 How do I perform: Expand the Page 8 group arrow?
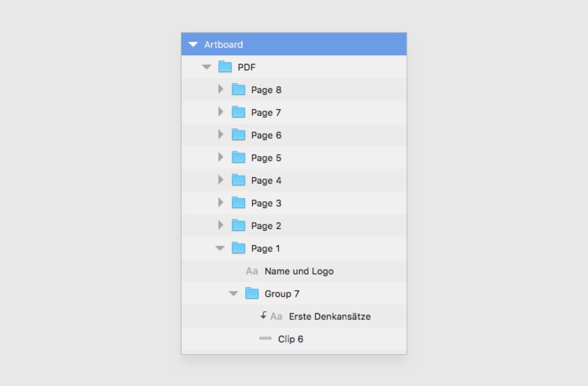click(220, 89)
